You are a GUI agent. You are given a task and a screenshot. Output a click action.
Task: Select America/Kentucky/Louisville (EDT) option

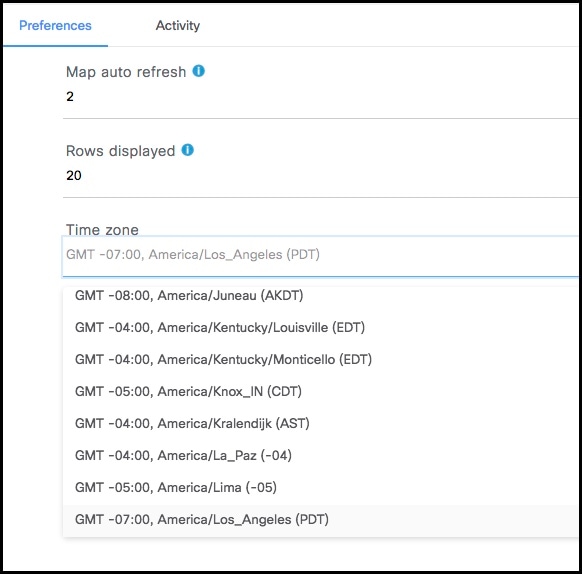coord(321,327)
